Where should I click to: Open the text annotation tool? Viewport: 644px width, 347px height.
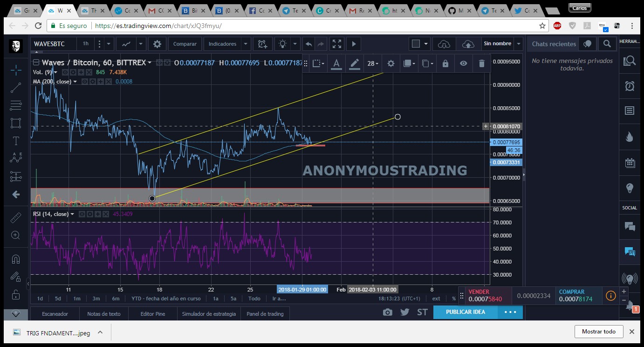pyautogui.click(x=16, y=140)
